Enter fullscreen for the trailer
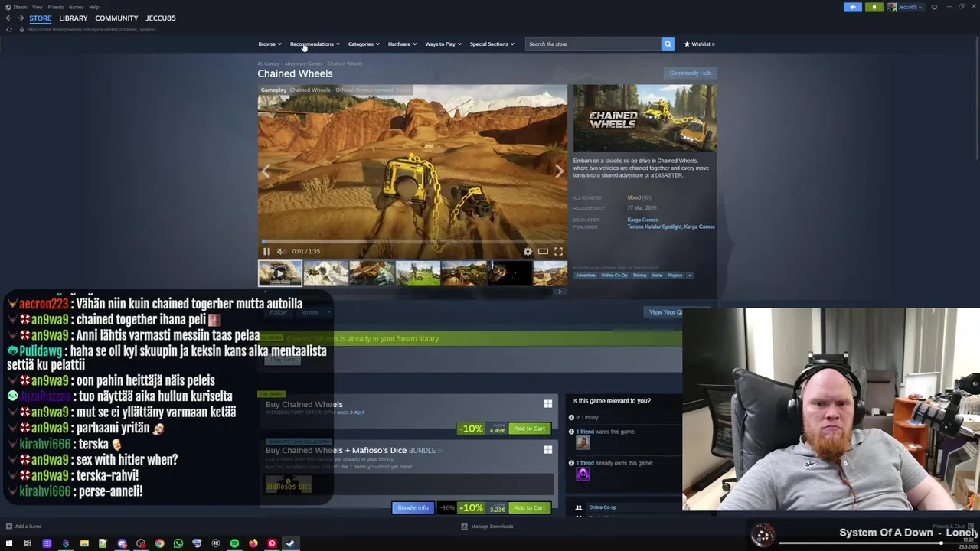 pyautogui.click(x=558, y=251)
